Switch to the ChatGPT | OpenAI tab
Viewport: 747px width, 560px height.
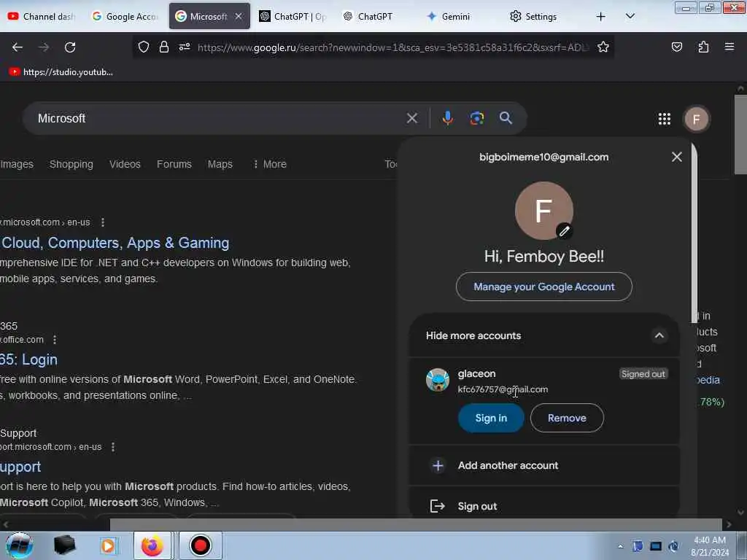[293, 17]
